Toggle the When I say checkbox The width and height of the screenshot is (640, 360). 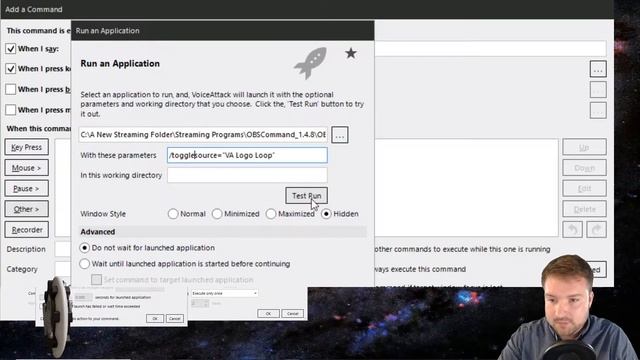(x=11, y=49)
